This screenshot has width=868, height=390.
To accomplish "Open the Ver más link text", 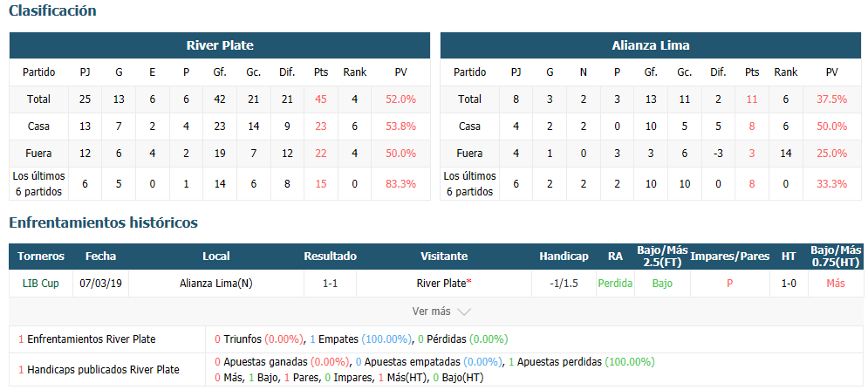I will pos(431,311).
